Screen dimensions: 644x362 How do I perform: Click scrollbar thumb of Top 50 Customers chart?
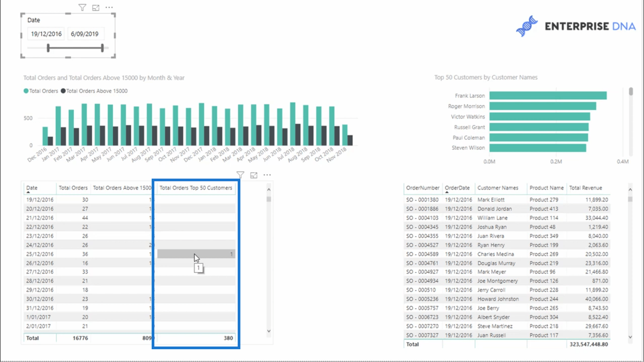631,91
